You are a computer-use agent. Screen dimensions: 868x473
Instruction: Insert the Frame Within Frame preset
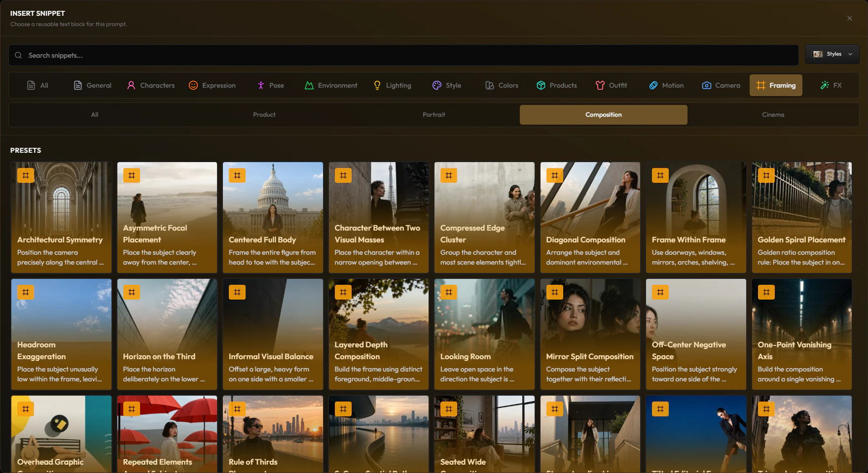tap(696, 217)
